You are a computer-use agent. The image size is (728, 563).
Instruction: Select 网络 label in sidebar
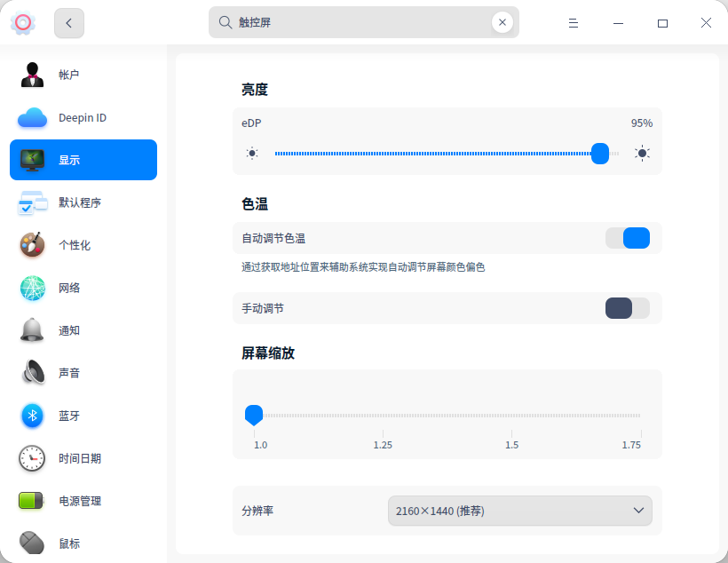point(69,288)
